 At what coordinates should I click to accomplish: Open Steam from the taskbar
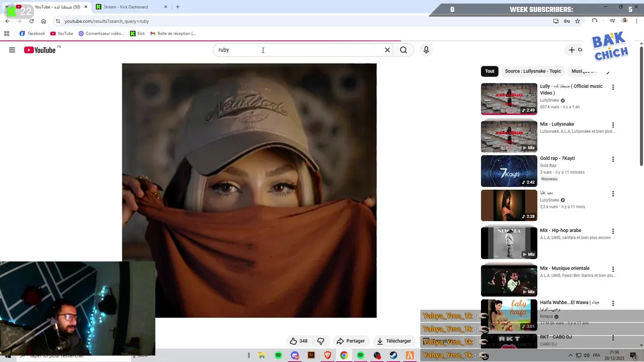point(393,355)
